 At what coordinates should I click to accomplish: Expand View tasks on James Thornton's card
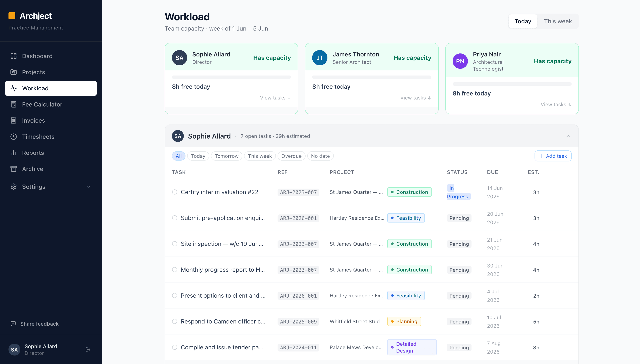415,98
